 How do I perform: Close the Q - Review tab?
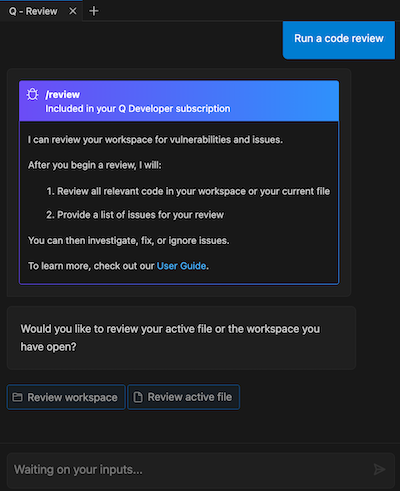[73, 11]
